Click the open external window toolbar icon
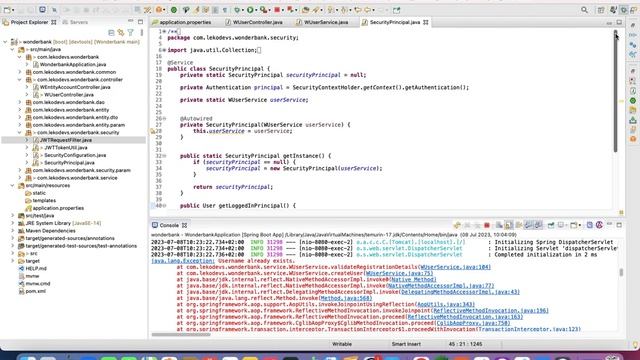This screenshot has width=640, height=360. (x=396, y=10)
